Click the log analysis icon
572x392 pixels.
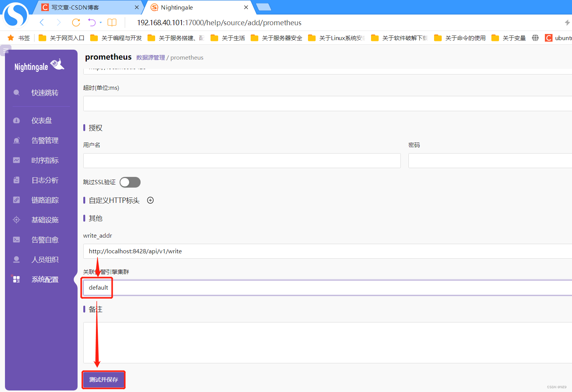pyautogui.click(x=16, y=180)
